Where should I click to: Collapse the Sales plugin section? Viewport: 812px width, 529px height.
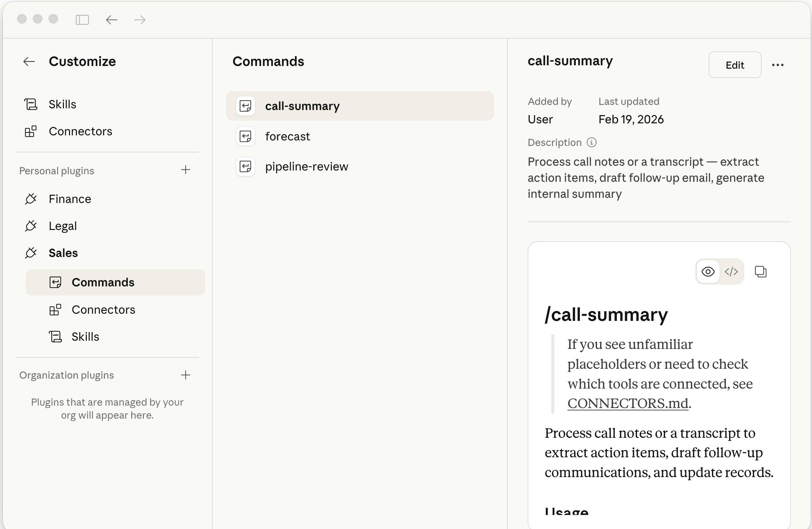click(x=63, y=253)
